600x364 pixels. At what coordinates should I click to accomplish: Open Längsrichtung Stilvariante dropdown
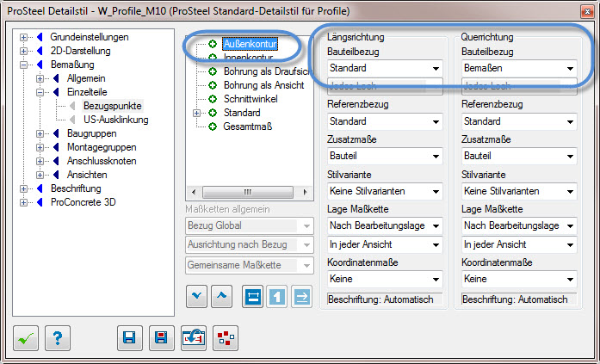385,191
